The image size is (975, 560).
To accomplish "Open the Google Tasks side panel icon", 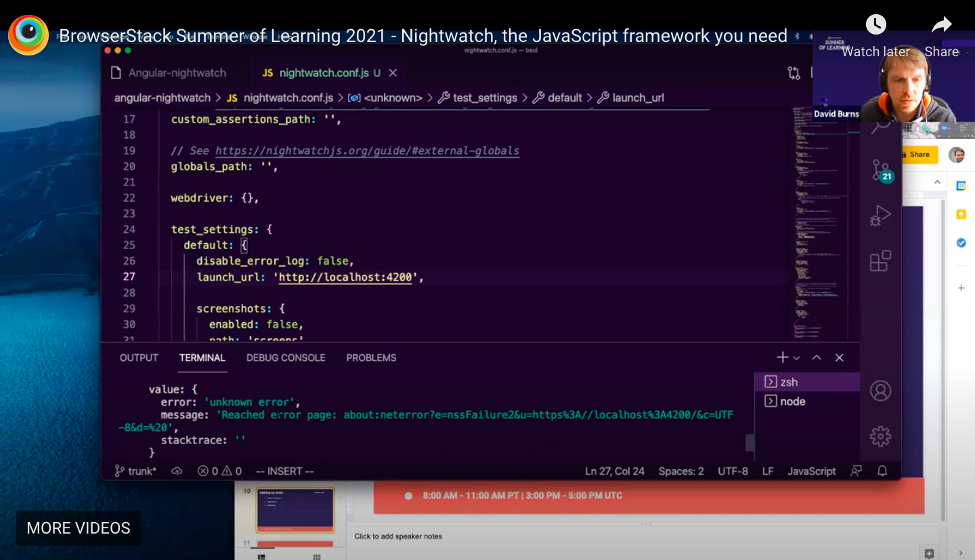I will (x=961, y=242).
